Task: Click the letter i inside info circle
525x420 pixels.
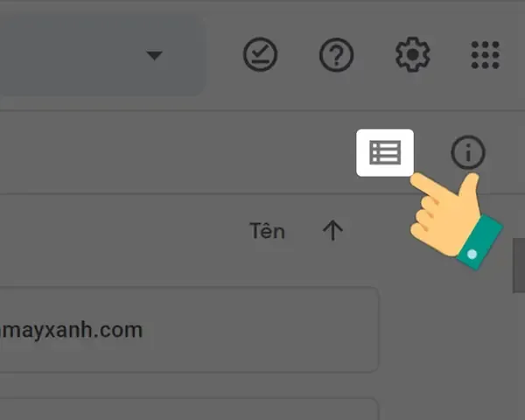Action: [x=468, y=152]
